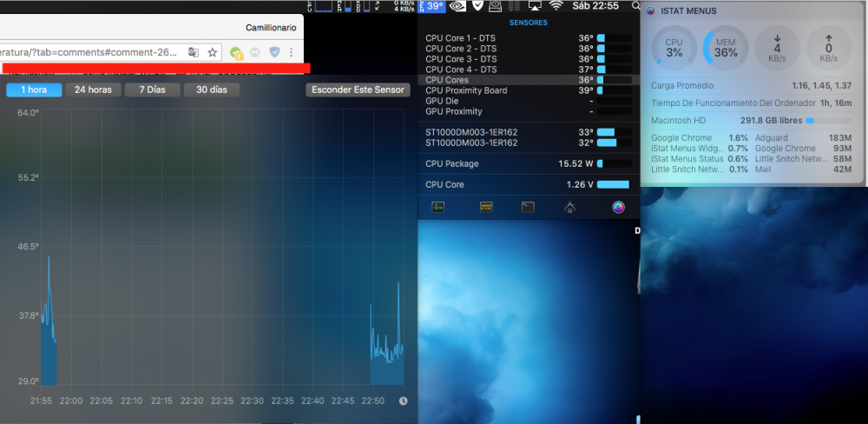This screenshot has height=424, width=868.
Task: Click Google Chrome 1.6% process entry
Action: [x=699, y=138]
